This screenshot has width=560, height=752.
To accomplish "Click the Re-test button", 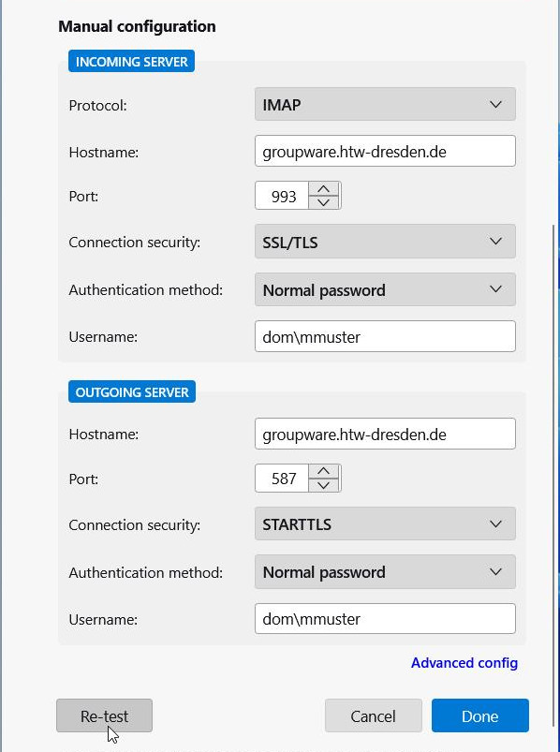I will [x=105, y=715].
